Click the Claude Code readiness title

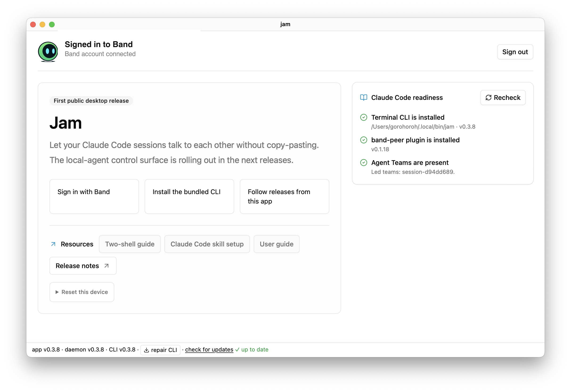tap(407, 98)
